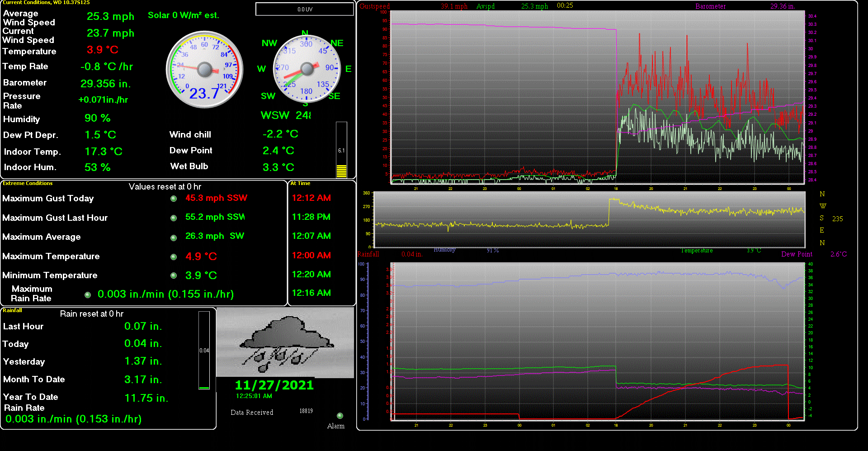Click the wind direction compass dial
Screen dimensions: 868x451
click(x=307, y=69)
